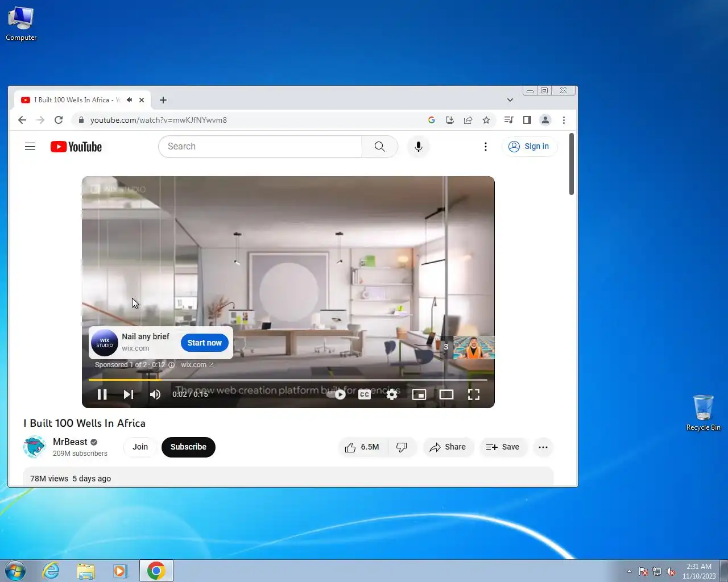This screenshot has height=582, width=728.
Task: Close the YouTube tab
Action: click(142, 100)
